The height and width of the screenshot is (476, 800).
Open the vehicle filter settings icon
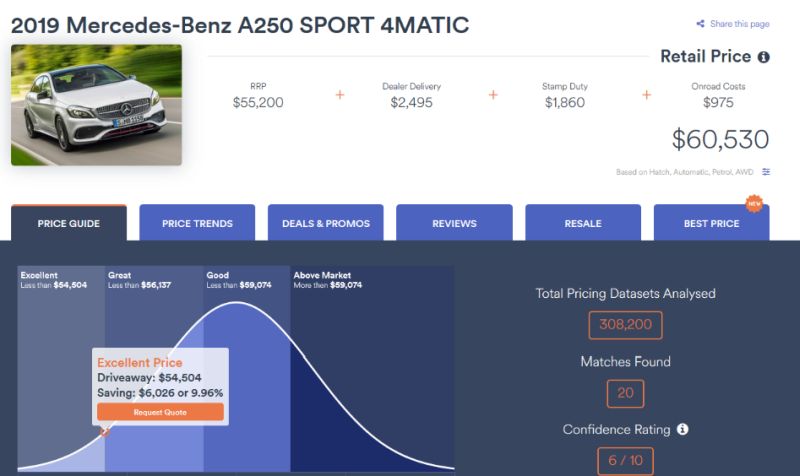point(766,172)
